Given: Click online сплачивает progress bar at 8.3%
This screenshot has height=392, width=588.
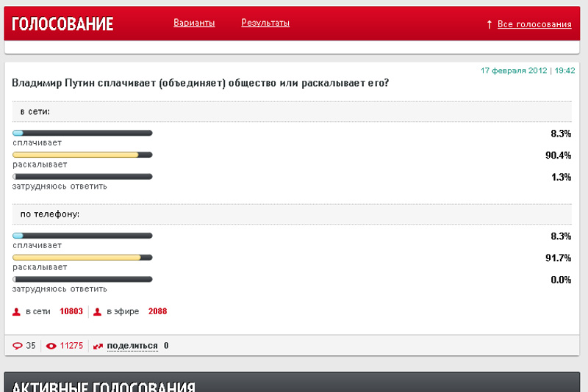Looking at the screenshot, I should point(82,133).
